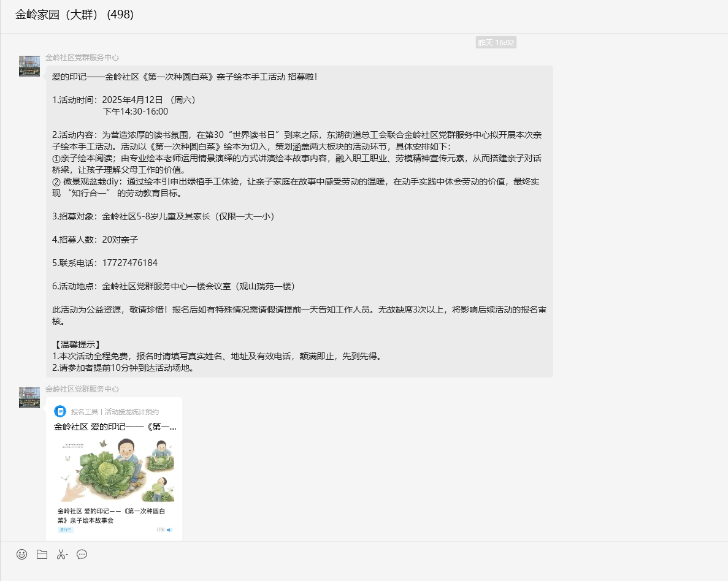Click the scissors screenshot tool
The height and width of the screenshot is (581, 728).
click(x=60, y=554)
